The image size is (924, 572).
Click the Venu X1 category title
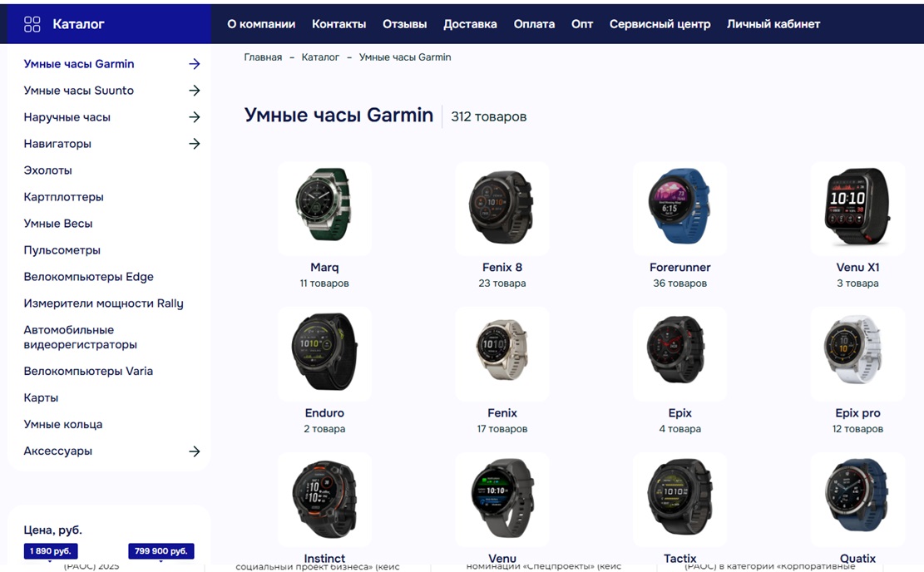[857, 268]
